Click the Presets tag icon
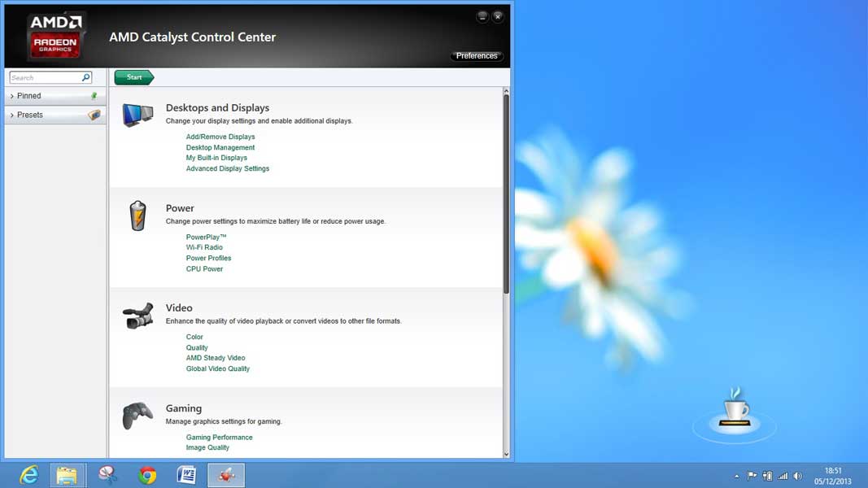This screenshot has width=868, height=488. [x=94, y=115]
